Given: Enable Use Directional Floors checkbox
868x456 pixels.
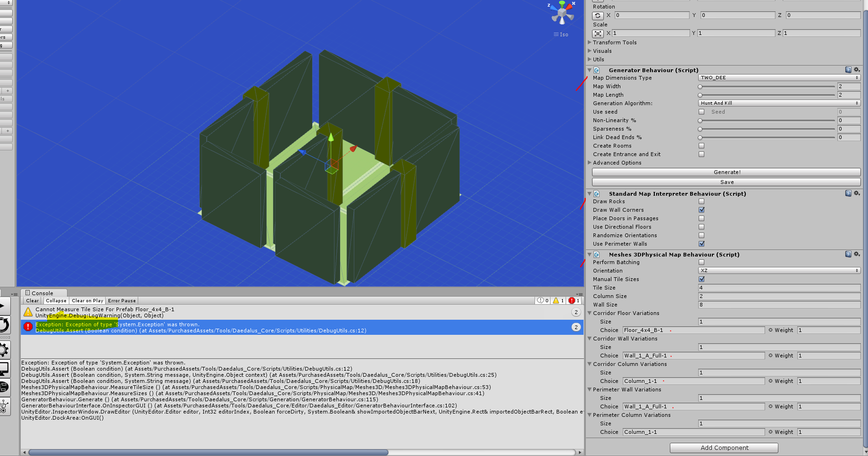Looking at the screenshot, I should 701,227.
